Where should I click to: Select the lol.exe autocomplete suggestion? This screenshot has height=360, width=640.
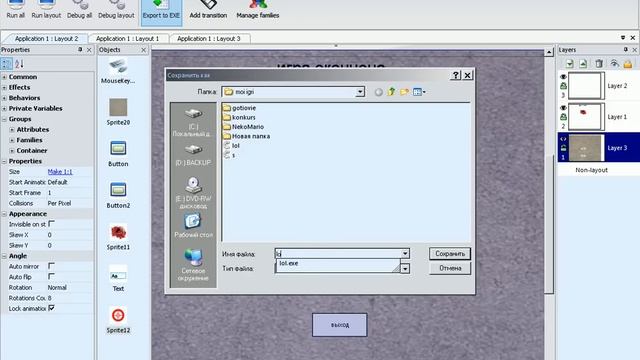coord(289,264)
